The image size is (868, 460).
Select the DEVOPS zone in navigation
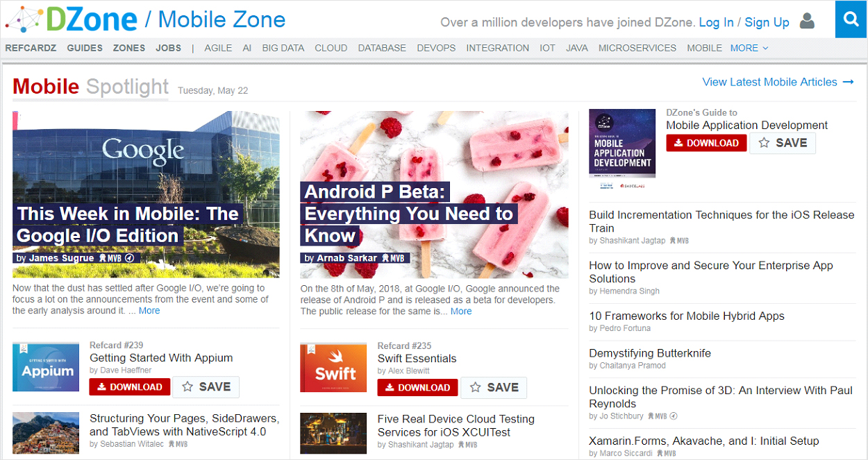click(x=436, y=48)
